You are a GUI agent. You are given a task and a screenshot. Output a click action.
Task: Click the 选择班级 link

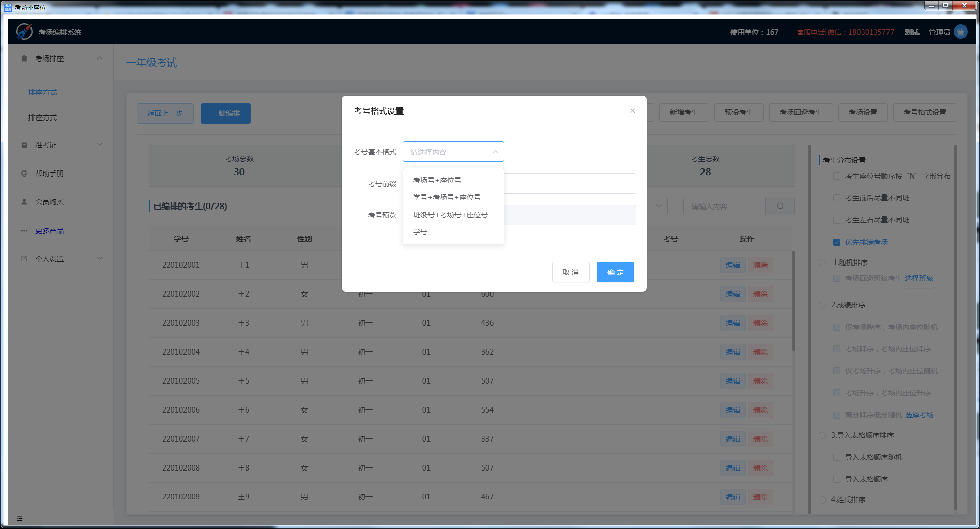[x=919, y=278]
